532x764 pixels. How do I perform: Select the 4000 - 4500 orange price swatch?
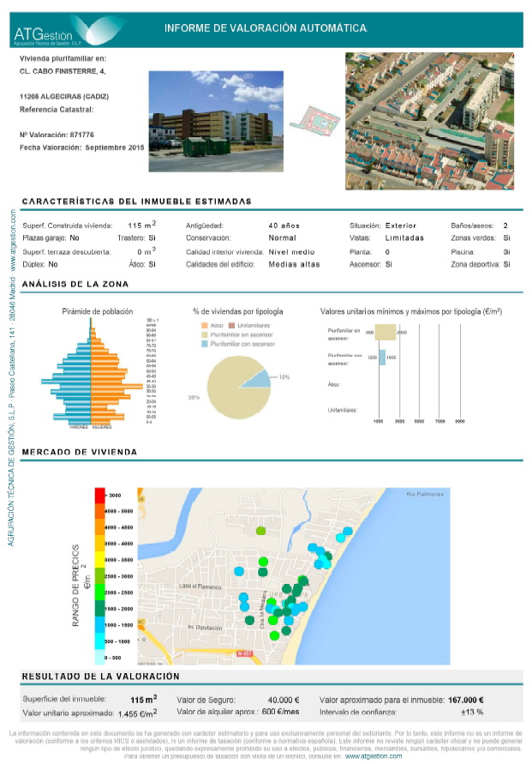click(99, 527)
